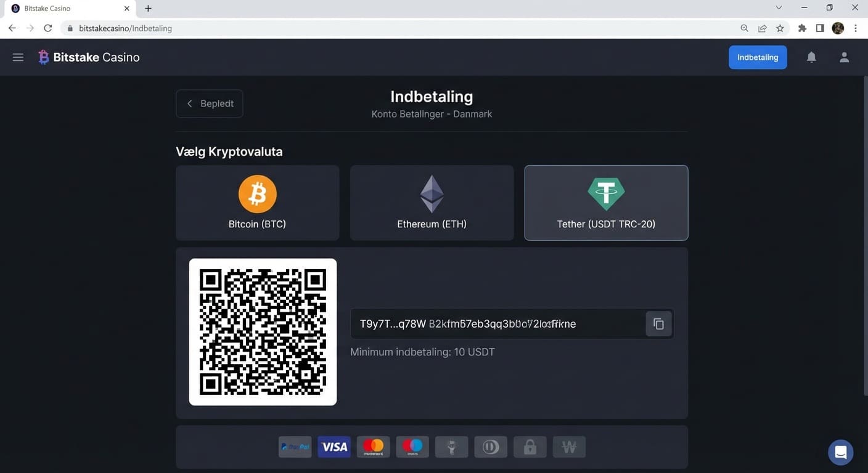Click the Mastercard payment logo
The width and height of the screenshot is (868, 473).
click(373, 447)
